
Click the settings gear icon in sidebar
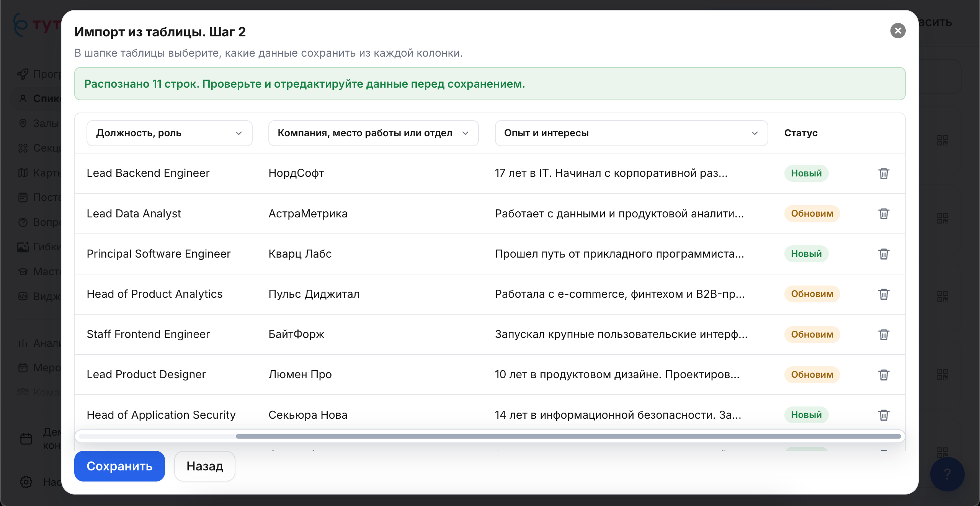(26, 482)
